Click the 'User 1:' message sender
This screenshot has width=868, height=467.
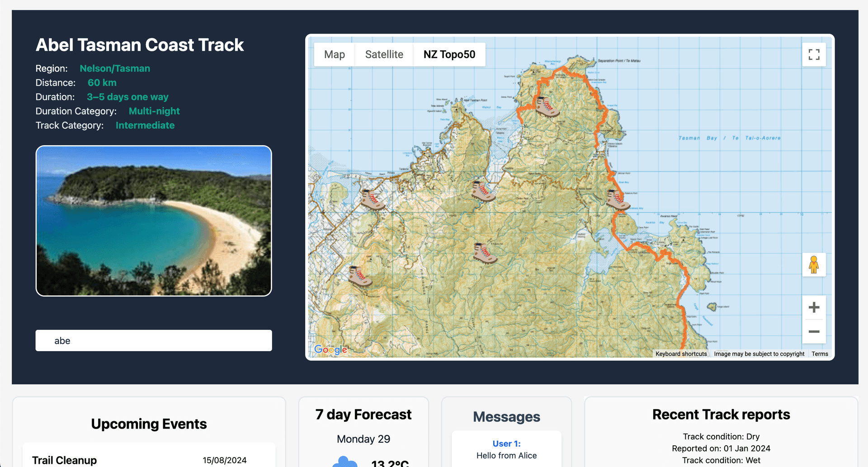(x=506, y=444)
